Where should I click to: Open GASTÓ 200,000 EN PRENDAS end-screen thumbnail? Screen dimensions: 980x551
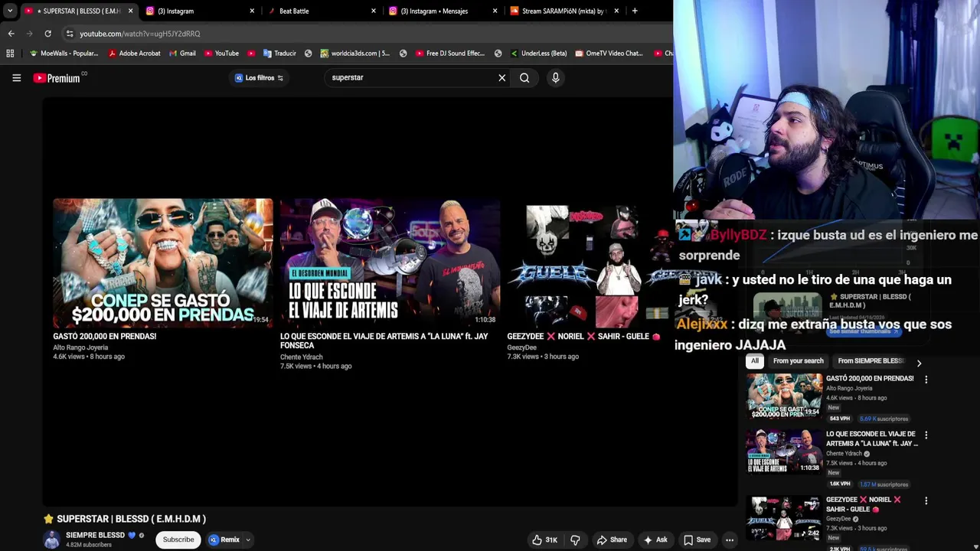coord(162,263)
